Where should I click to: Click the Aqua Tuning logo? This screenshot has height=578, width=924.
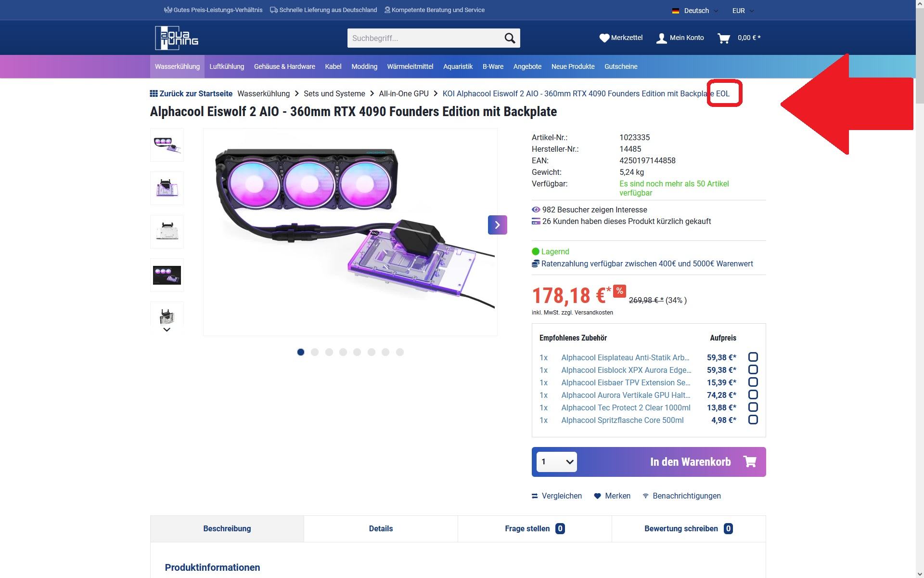[x=177, y=38]
